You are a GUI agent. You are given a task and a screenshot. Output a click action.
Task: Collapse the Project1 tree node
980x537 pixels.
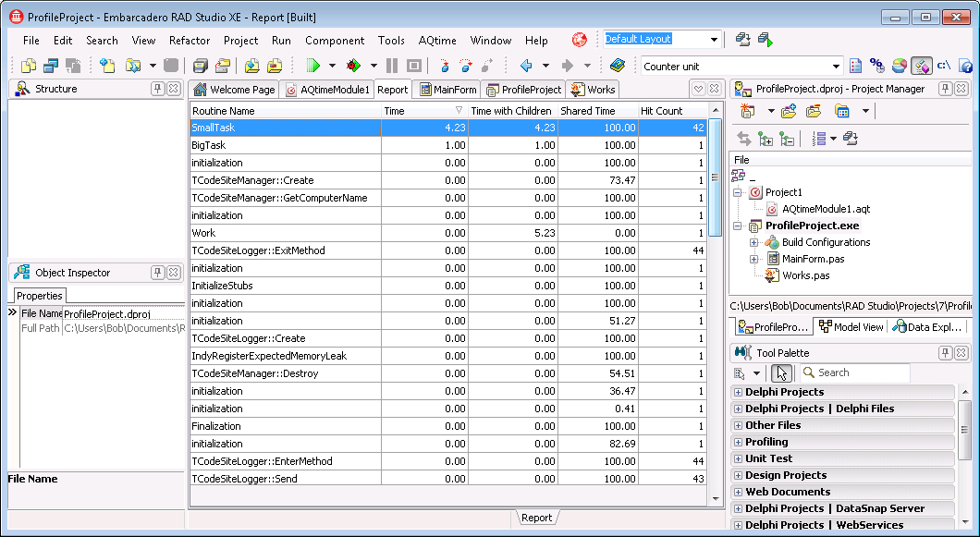(x=738, y=192)
